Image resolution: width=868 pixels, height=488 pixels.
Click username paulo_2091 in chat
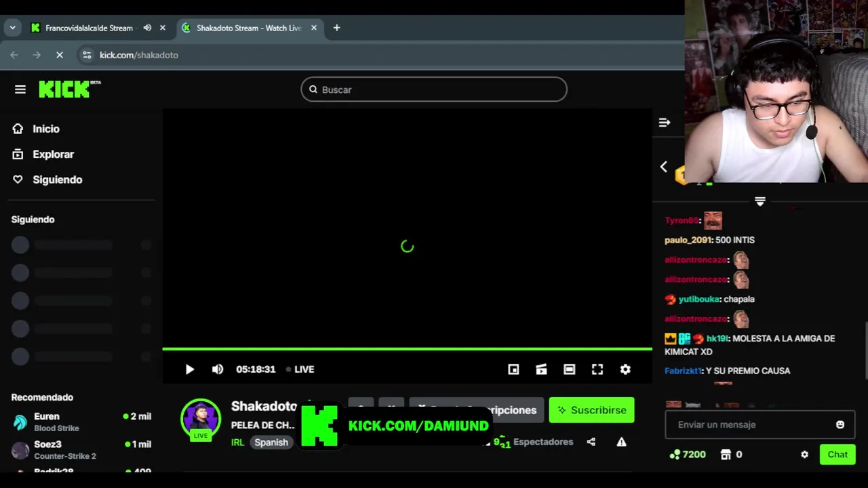(688, 240)
